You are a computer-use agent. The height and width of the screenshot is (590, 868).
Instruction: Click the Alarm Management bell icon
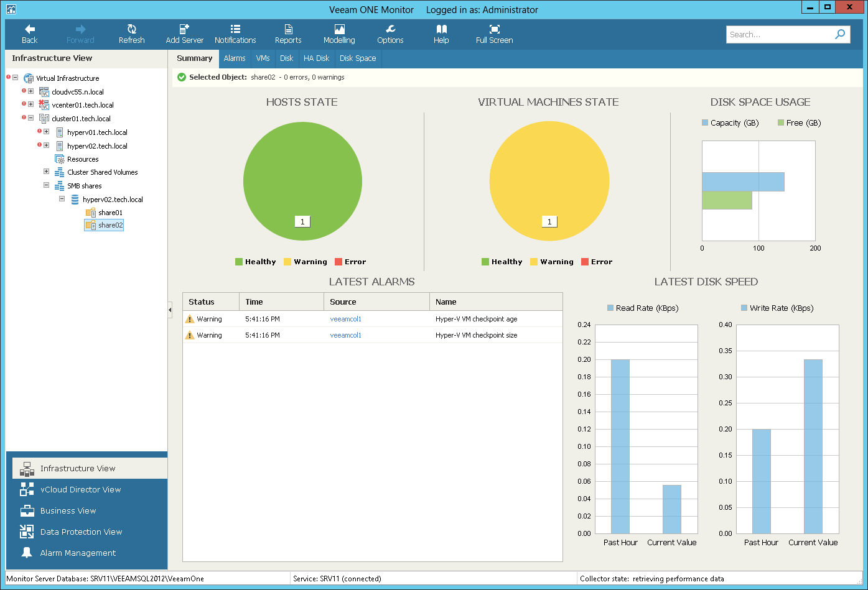click(27, 553)
